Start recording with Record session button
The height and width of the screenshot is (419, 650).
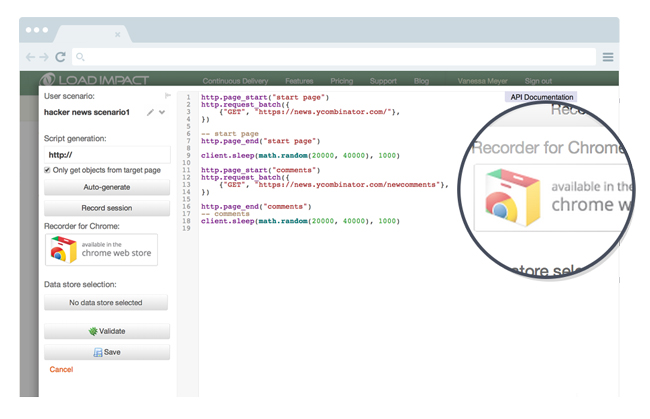tap(107, 208)
